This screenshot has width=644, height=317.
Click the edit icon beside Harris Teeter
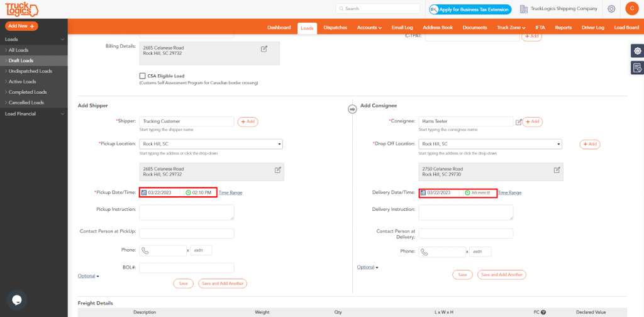tap(518, 122)
